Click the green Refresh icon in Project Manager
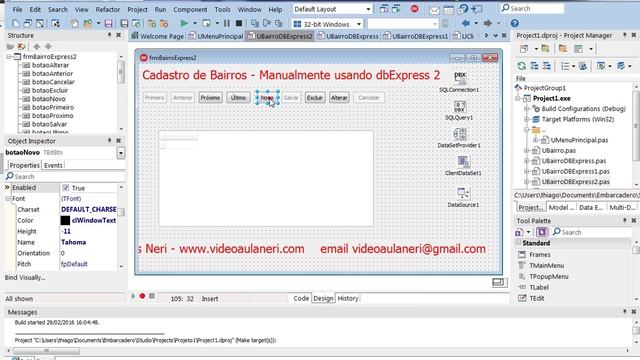 tap(522, 66)
